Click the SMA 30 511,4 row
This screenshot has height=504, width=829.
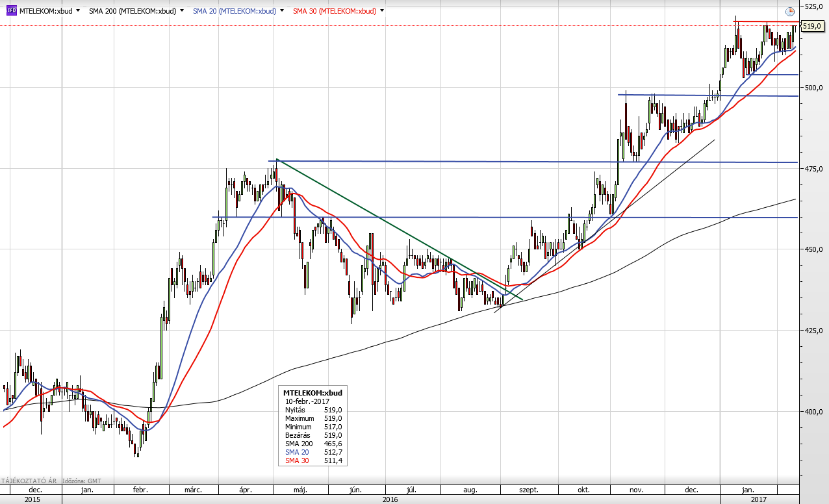pos(313,460)
